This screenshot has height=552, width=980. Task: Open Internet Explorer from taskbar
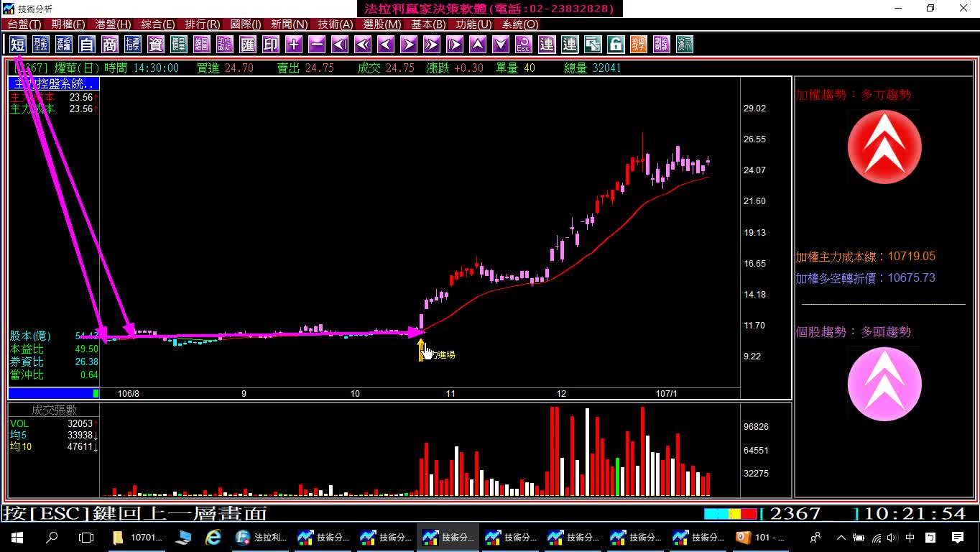click(213, 538)
